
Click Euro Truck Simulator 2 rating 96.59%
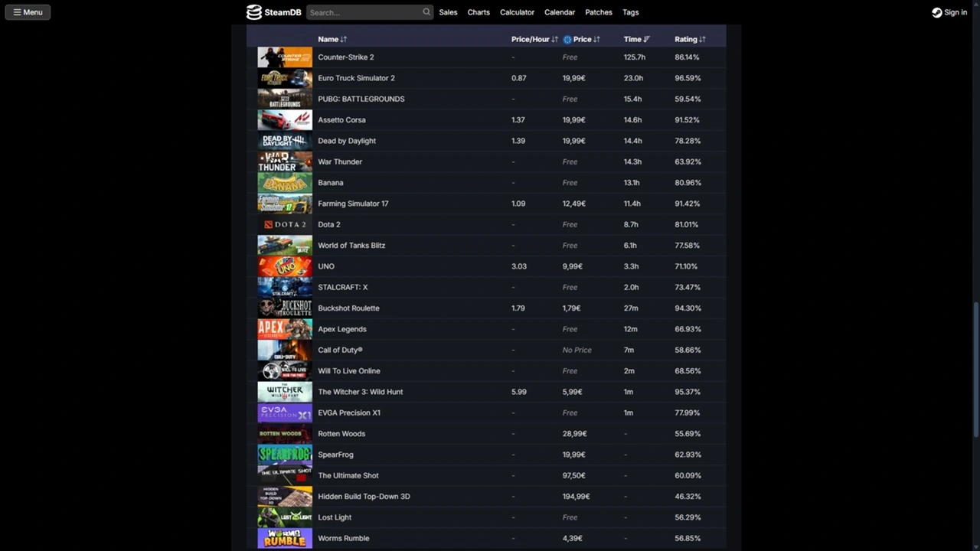click(x=688, y=78)
